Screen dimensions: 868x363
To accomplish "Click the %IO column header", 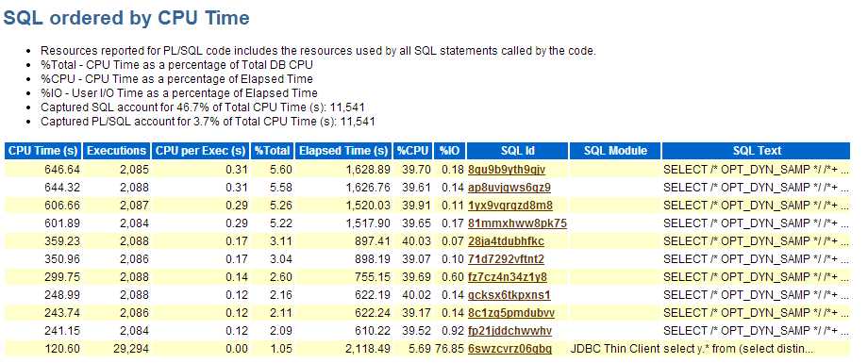I will click(x=449, y=151).
